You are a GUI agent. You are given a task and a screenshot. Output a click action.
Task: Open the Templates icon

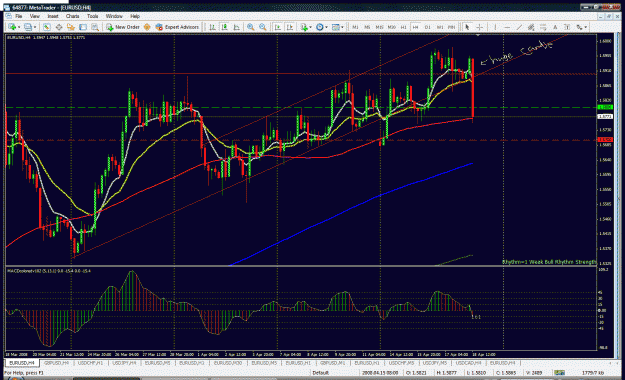coord(336,27)
